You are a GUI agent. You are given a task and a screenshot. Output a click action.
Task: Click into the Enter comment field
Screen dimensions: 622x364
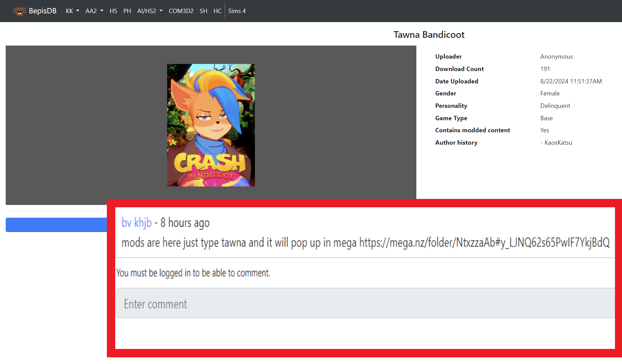point(365,304)
